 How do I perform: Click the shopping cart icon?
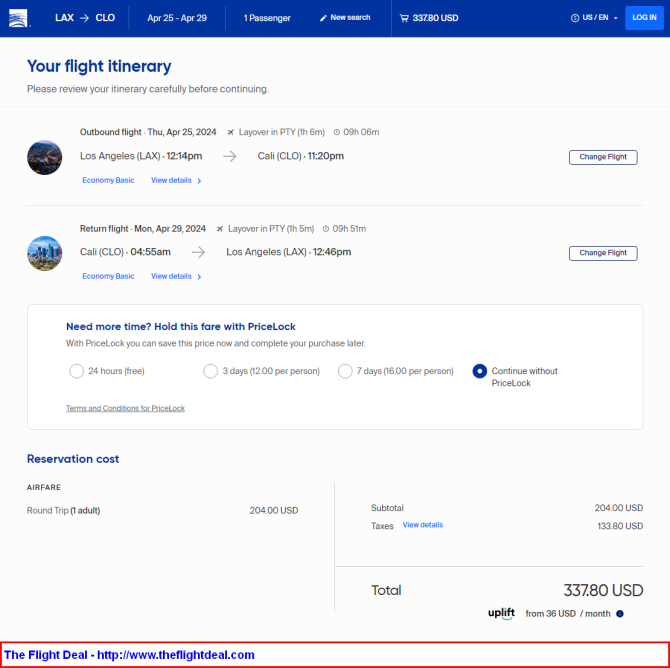pyautogui.click(x=404, y=18)
